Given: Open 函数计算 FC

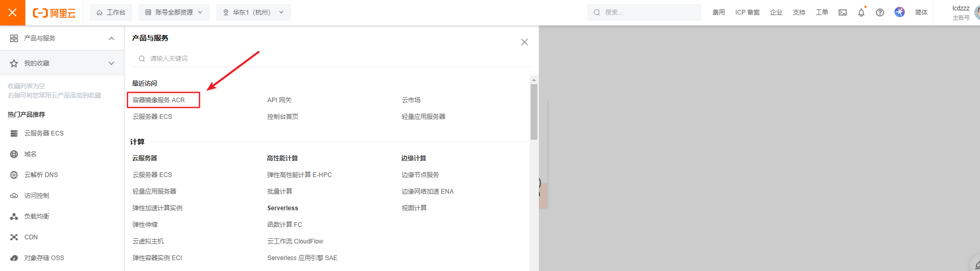Looking at the screenshot, I should [x=285, y=225].
